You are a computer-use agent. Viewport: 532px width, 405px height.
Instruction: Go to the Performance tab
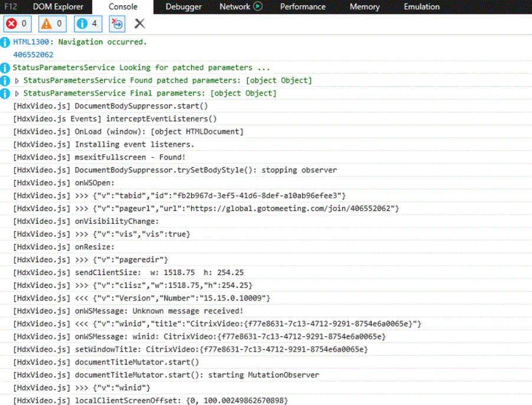[303, 7]
